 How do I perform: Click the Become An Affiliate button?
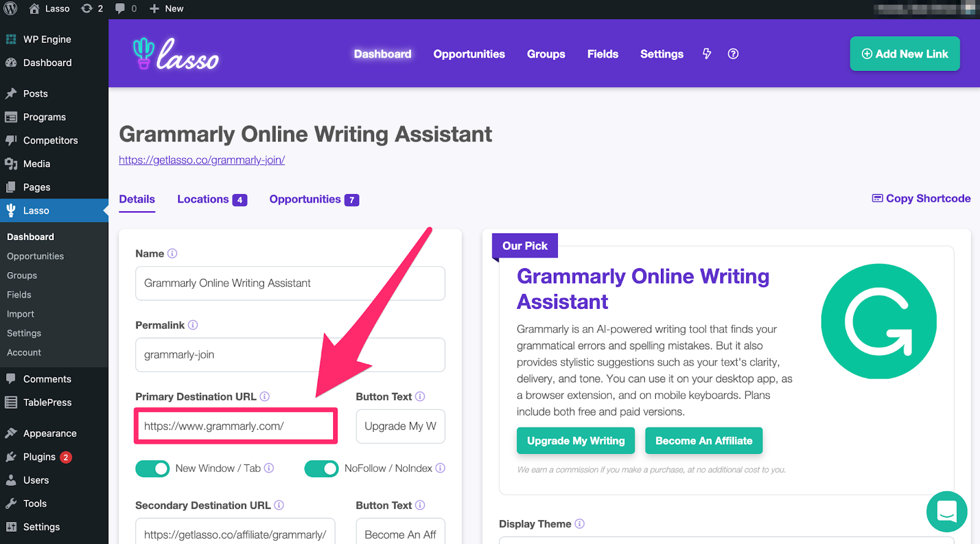[704, 440]
